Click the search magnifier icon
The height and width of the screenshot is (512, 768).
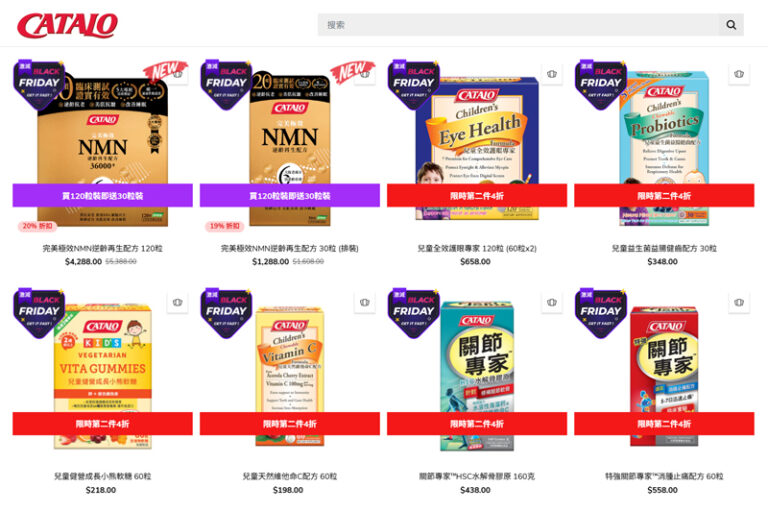731,25
